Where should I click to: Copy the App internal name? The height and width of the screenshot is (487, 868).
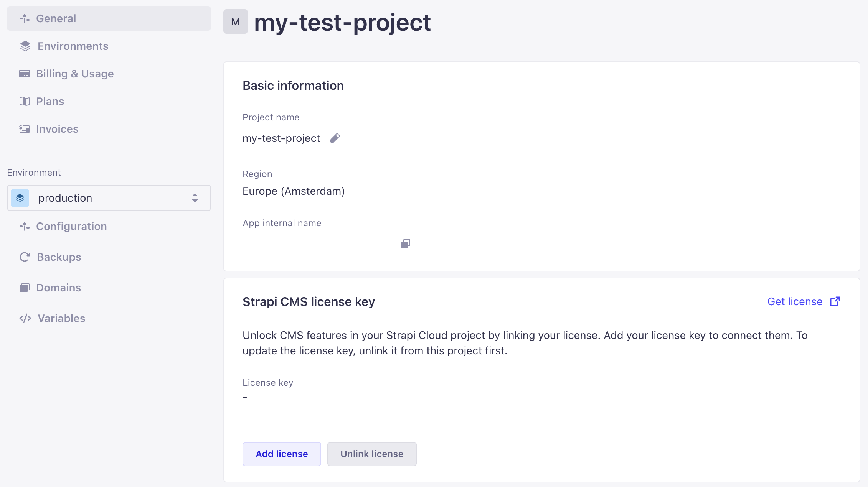(406, 244)
